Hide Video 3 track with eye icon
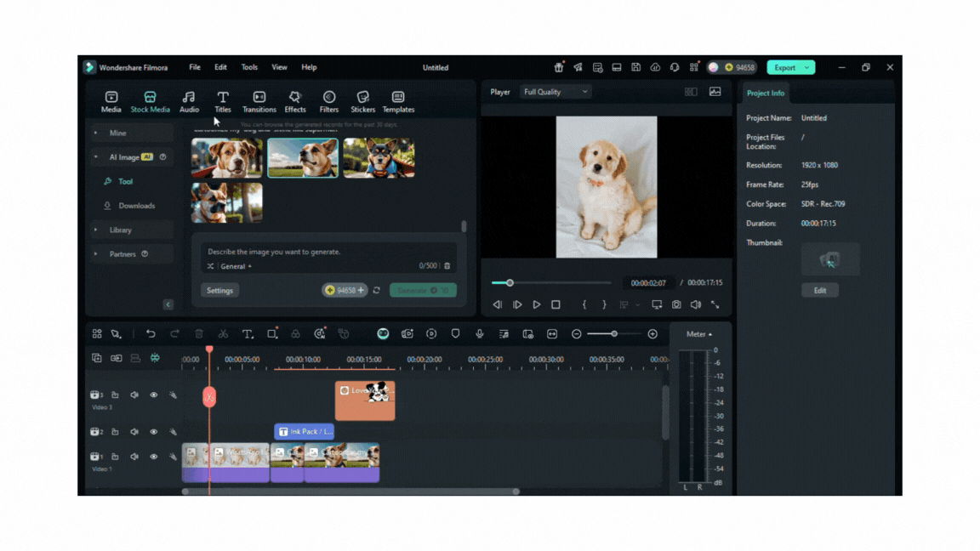The width and height of the screenshot is (980, 551). tap(154, 395)
